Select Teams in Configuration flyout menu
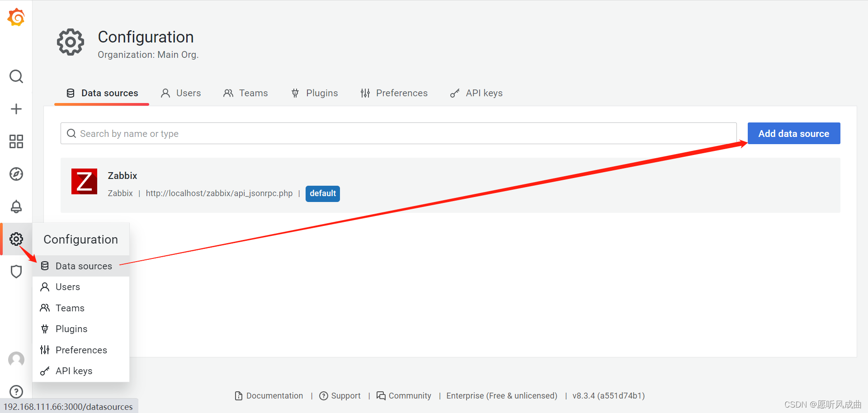868x413 pixels. (x=81, y=308)
